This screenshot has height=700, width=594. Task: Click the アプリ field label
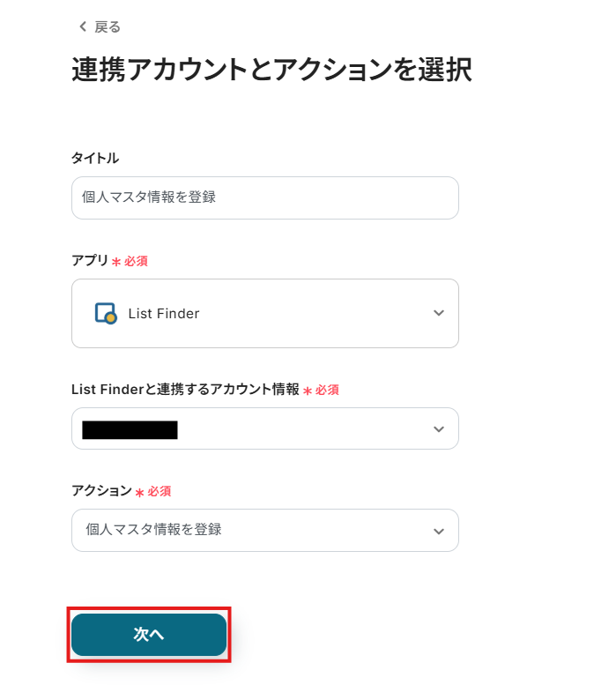pos(89,261)
